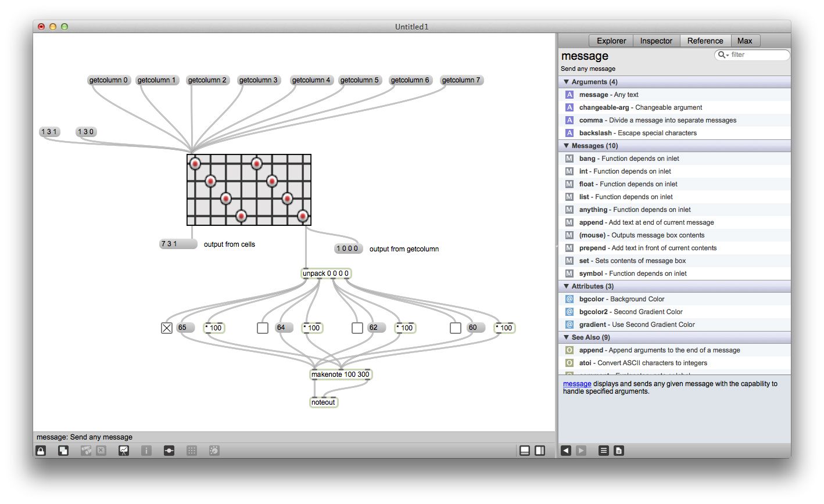Collapse the See Also section

pos(566,337)
